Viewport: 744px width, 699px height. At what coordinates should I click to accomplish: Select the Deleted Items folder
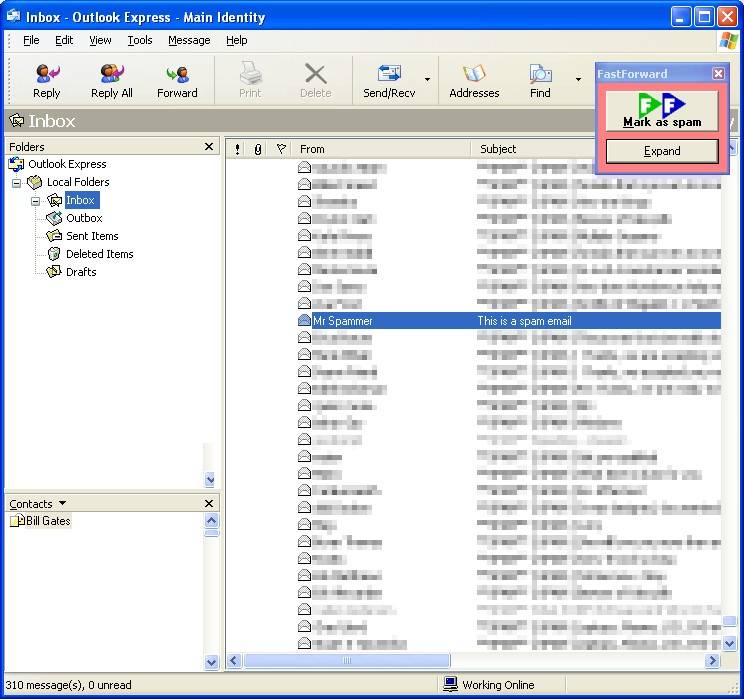pyautogui.click(x=100, y=254)
